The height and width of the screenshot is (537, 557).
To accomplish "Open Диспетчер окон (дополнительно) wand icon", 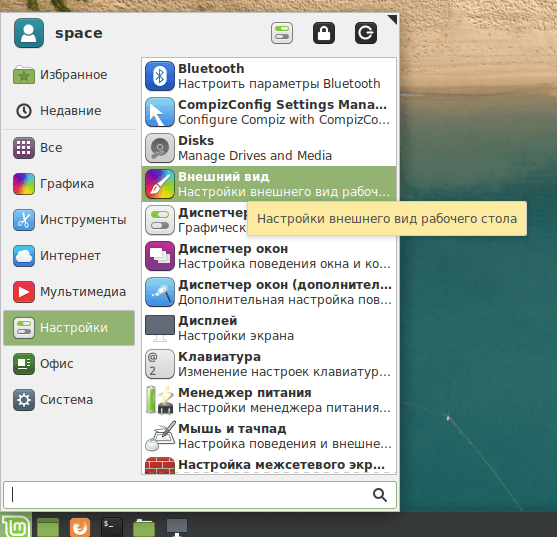I will tap(160, 292).
